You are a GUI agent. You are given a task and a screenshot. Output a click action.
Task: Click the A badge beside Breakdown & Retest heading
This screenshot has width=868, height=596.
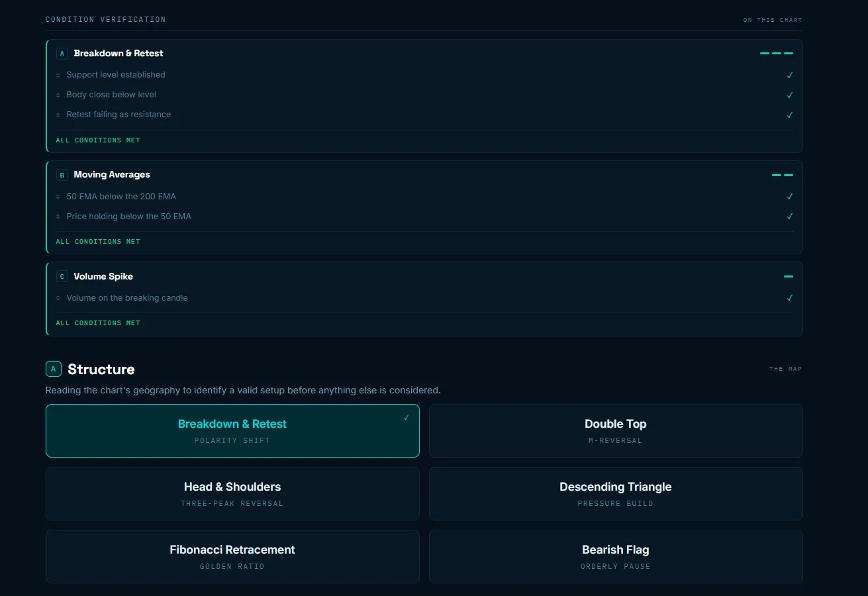coord(62,54)
